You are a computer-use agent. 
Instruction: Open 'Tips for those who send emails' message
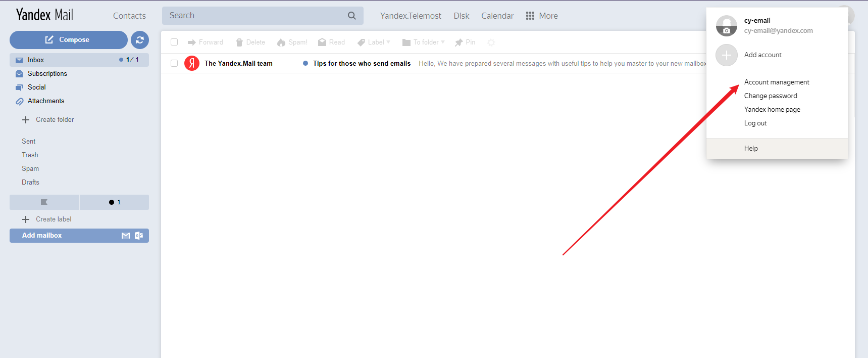[x=362, y=63]
